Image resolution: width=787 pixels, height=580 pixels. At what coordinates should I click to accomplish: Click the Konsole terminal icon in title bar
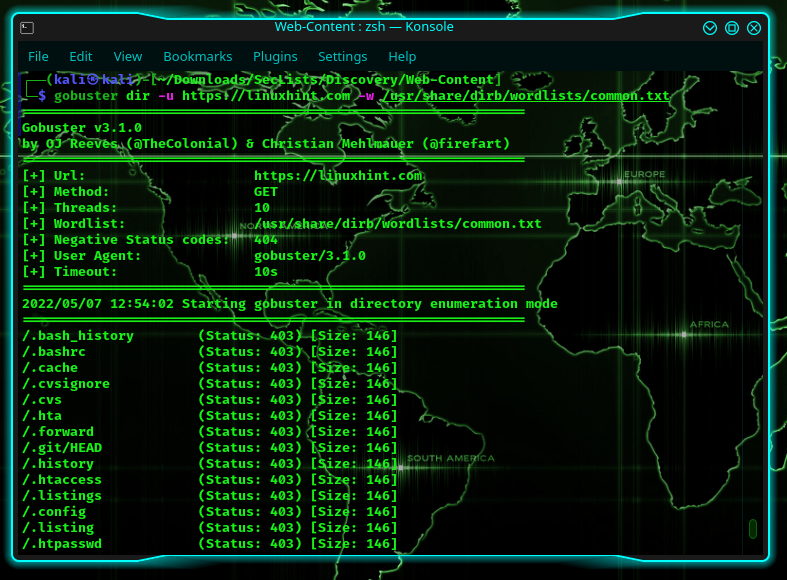click(27, 28)
